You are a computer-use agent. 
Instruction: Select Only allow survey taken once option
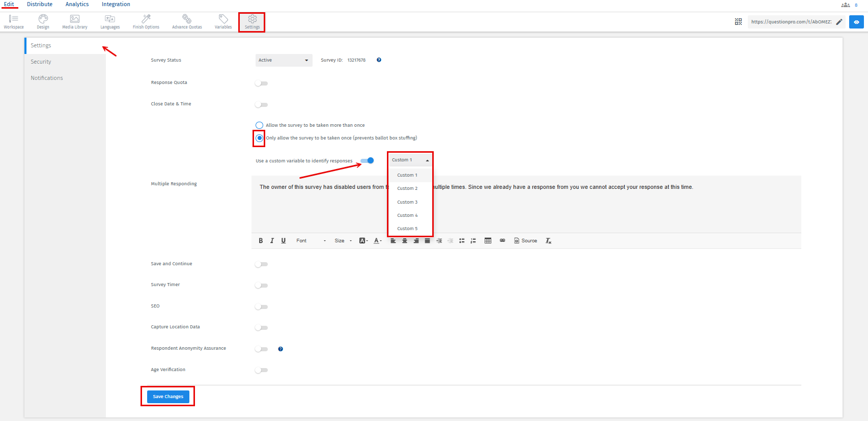[x=259, y=138]
